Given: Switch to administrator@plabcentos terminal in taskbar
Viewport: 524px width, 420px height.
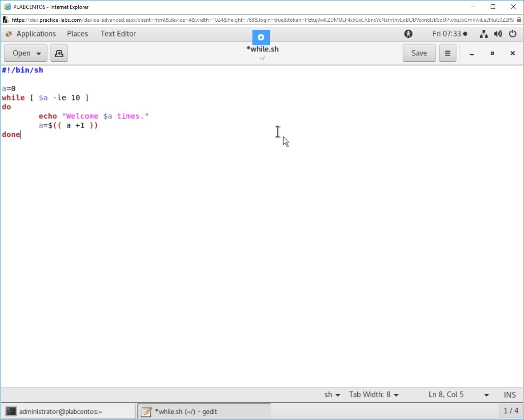Looking at the screenshot, I should point(69,412).
